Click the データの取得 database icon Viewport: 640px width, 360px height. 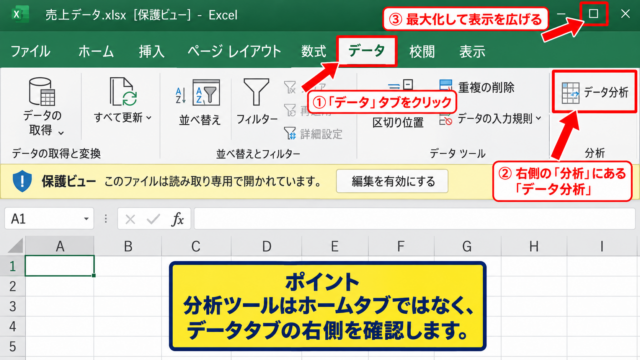42,92
